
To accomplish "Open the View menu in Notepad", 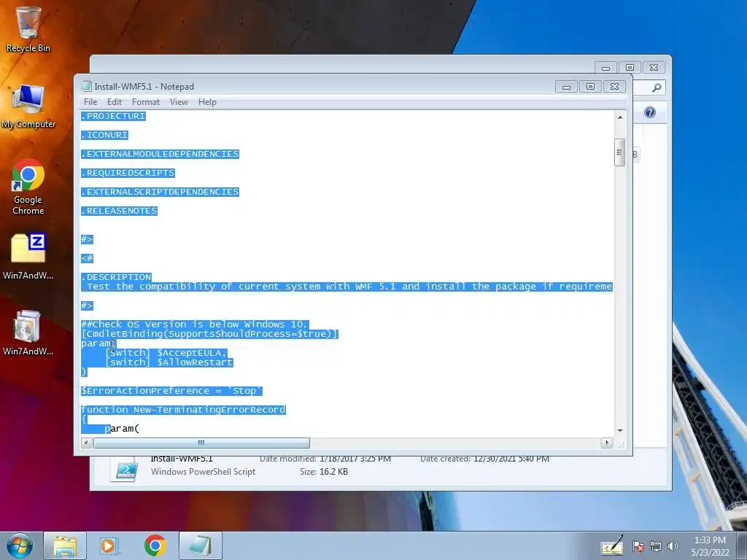I will (179, 102).
